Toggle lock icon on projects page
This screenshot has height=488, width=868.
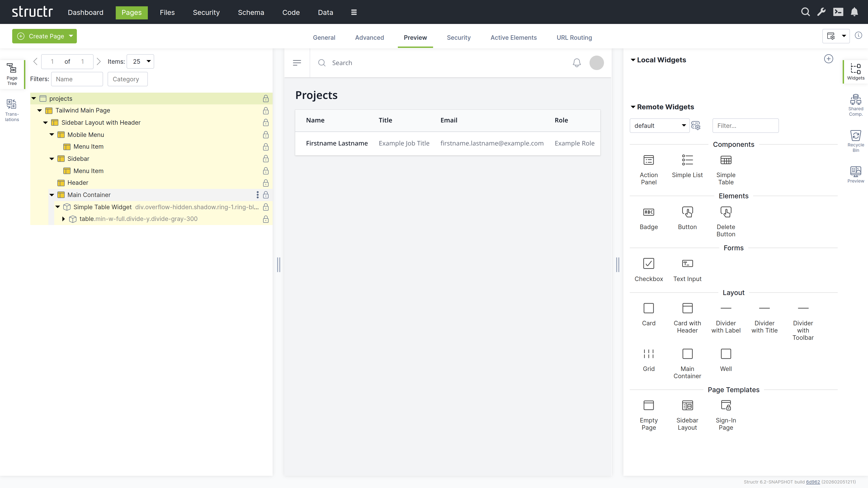click(x=266, y=99)
